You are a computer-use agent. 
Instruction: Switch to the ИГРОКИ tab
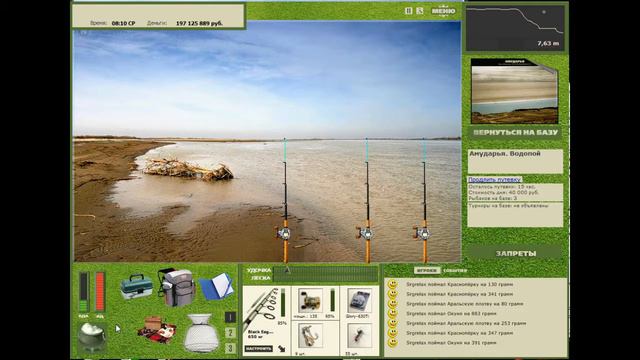point(427,270)
